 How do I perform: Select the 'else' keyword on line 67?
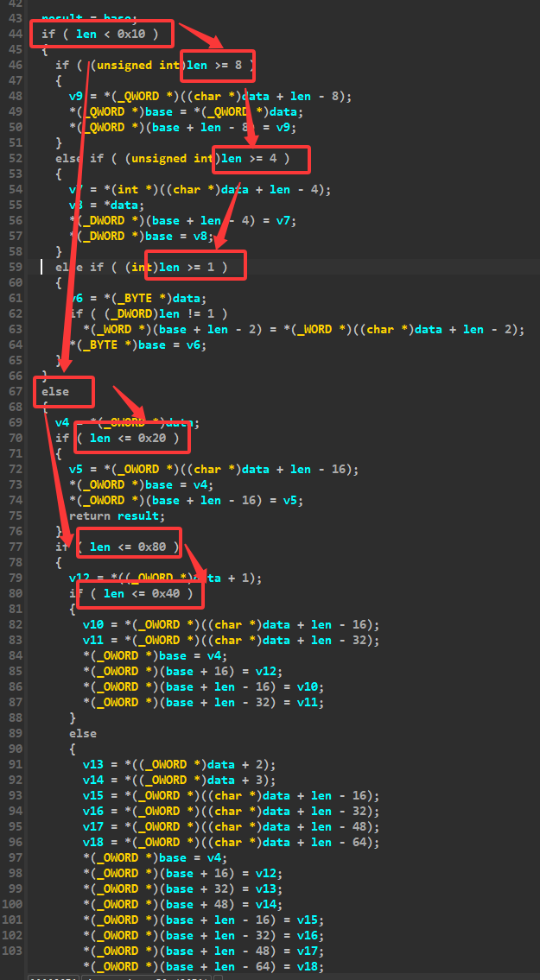point(55,391)
